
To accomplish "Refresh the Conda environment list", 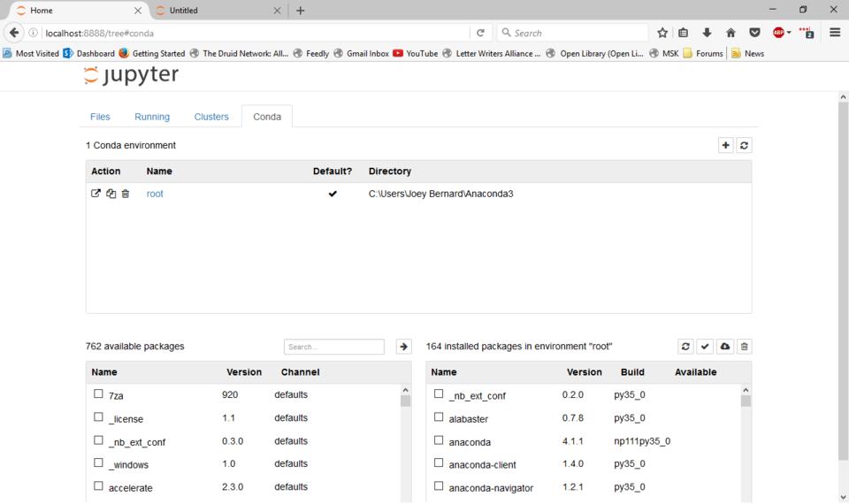I will [x=744, y=146].
